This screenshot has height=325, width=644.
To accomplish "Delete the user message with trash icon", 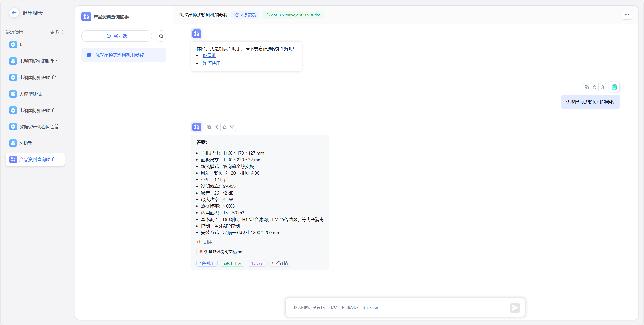I will pos(602,87).
